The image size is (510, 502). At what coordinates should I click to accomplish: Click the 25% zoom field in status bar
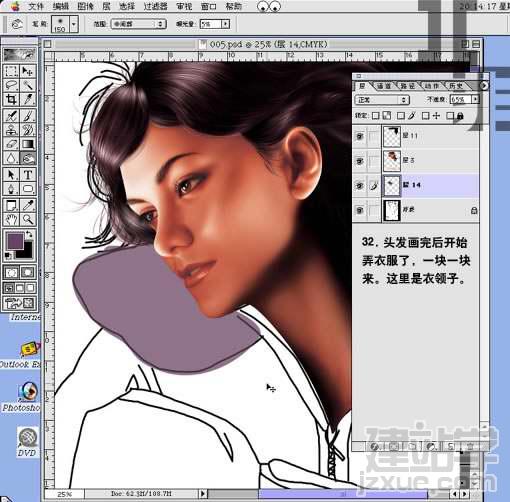coord(64,494)
